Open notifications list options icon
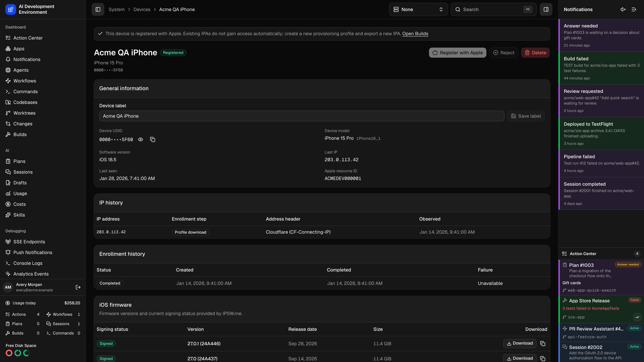 coord(634,9)
